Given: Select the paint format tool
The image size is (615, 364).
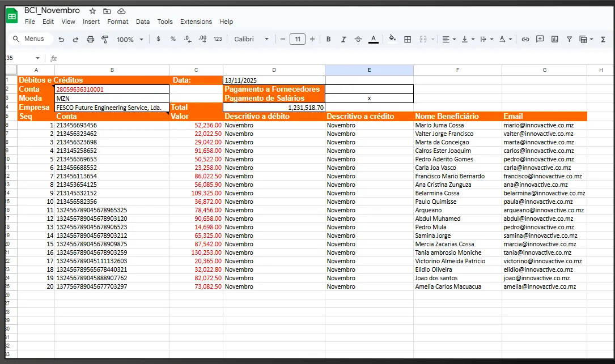Looking at the screenshot, I should point(104,39).
